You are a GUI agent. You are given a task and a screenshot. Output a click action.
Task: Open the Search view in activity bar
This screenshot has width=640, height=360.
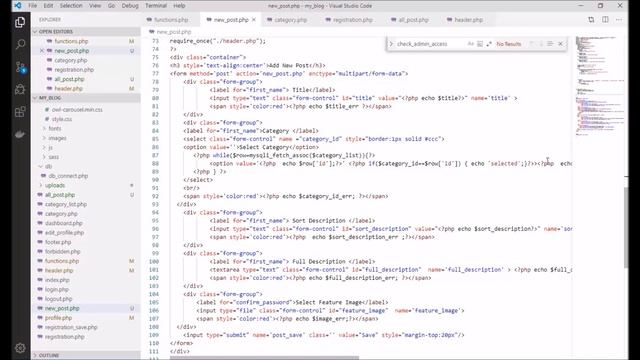click(x=20, y=44)
